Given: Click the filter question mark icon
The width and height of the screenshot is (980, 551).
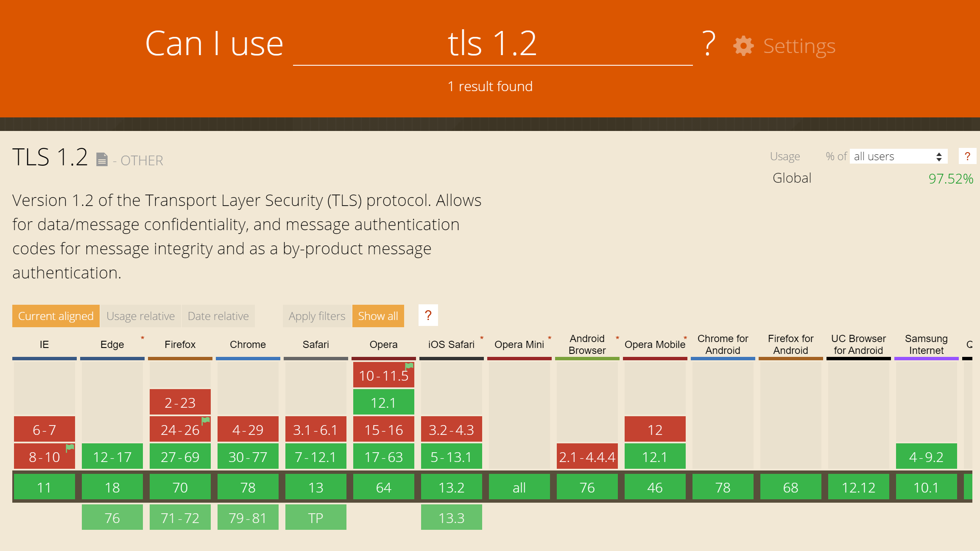Looking at the screenshot, I should [428, 315].
